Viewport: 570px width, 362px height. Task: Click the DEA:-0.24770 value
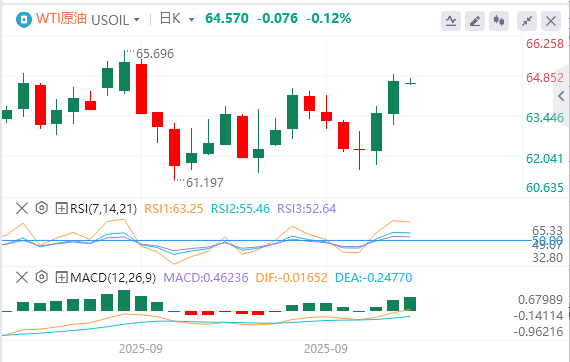373,278
